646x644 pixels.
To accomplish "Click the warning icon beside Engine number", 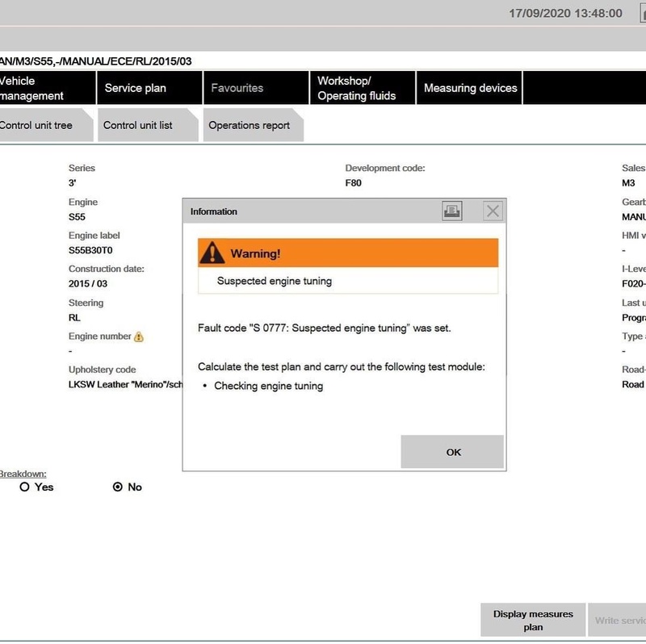I will [x=139, y=337].
